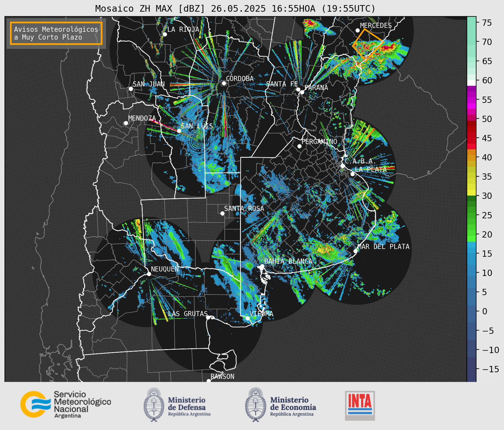Click the SANTA ROSA city label
504x430 pixels.
pos(244,208)
